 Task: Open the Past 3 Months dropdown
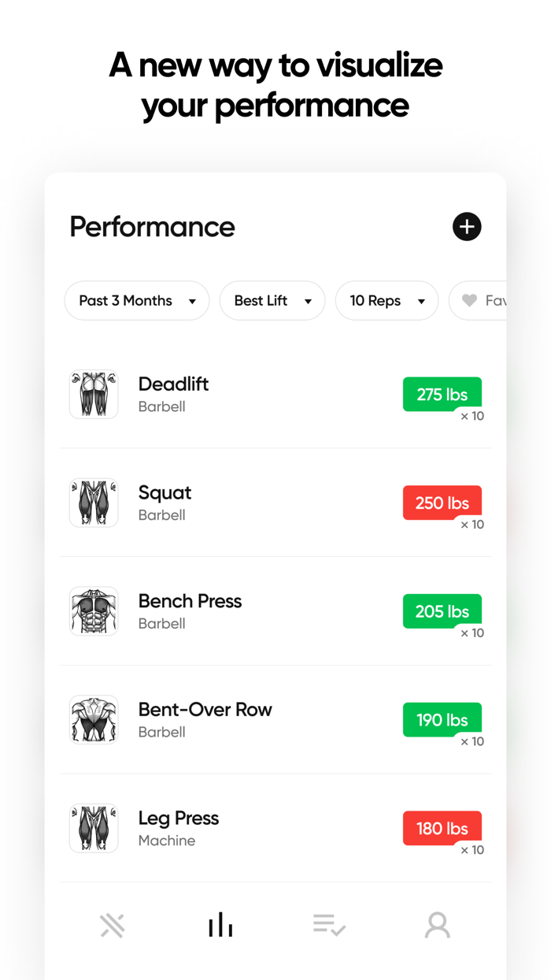point(136,300)
